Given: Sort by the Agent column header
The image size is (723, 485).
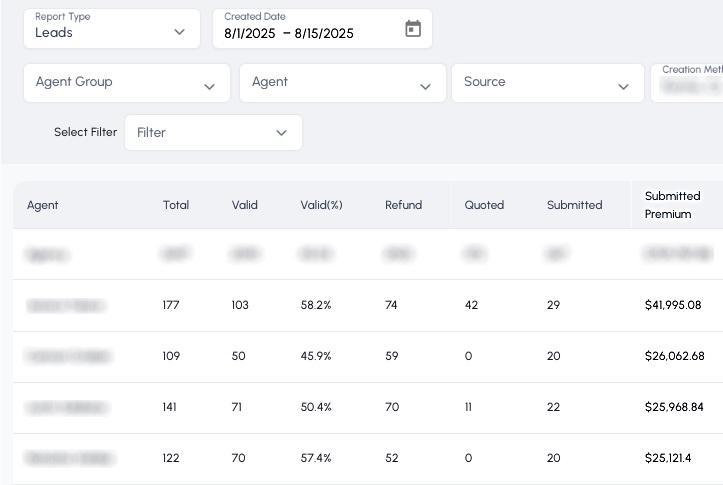Looking at the screenshot, I should pyautogui.click(x=43, y=205).
